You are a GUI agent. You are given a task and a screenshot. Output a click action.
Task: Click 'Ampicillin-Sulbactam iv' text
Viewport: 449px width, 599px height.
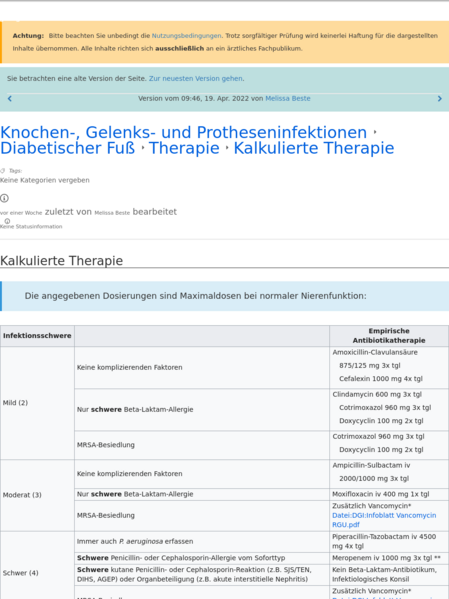[x=371, y=465]
